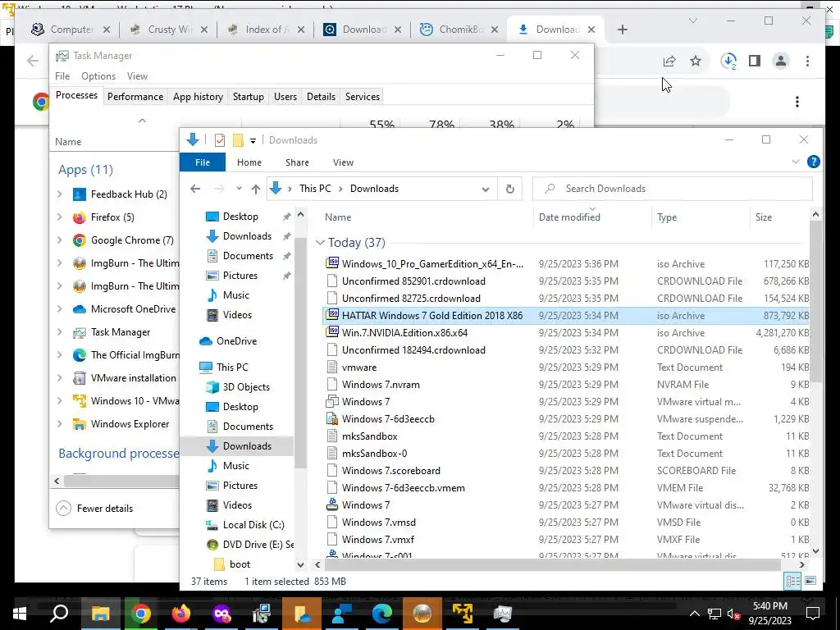Collapse Task Manager with Fewer details
This screenshot has width=840, height=630.
tap(95, 508)
